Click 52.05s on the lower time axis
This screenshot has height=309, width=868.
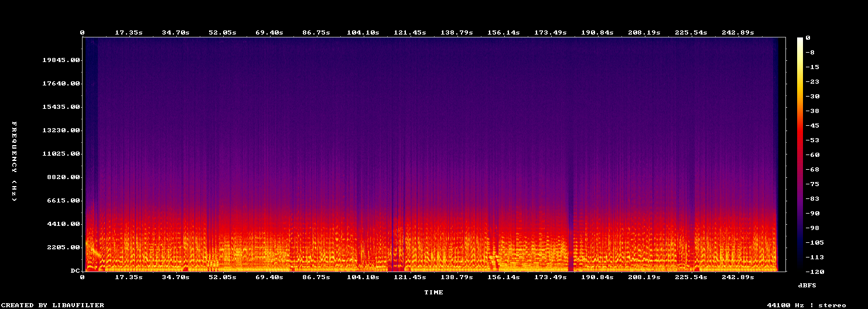223,277
